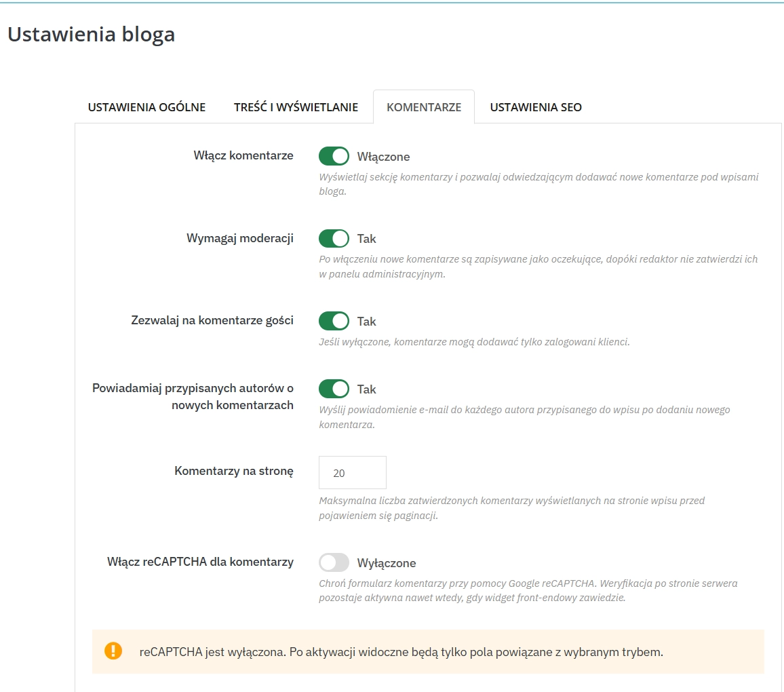
Task: Disable guest comments via "Zezwalaj na komentarze gości" toggle
Action: click(334, 320)
